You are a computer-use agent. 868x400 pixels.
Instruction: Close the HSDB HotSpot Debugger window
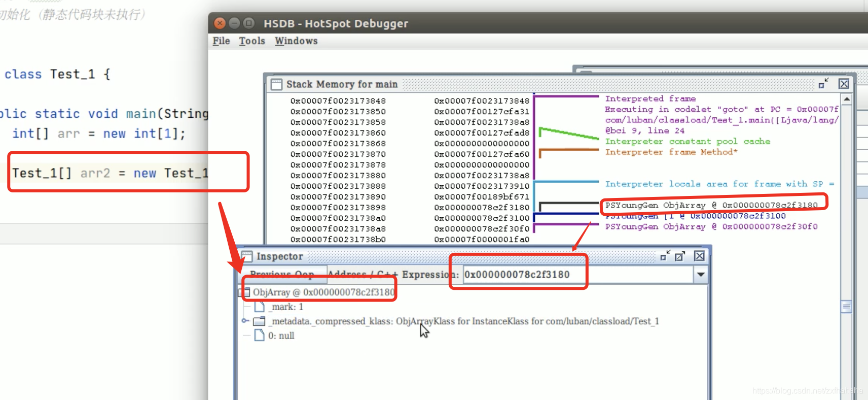(x=220, y=23)
